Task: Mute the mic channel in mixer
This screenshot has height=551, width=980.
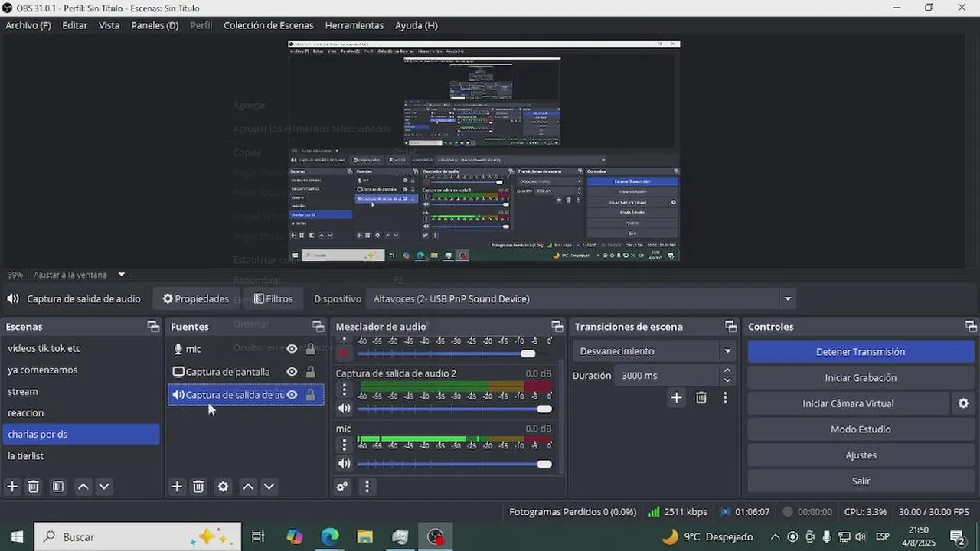Action: [345, 464]
